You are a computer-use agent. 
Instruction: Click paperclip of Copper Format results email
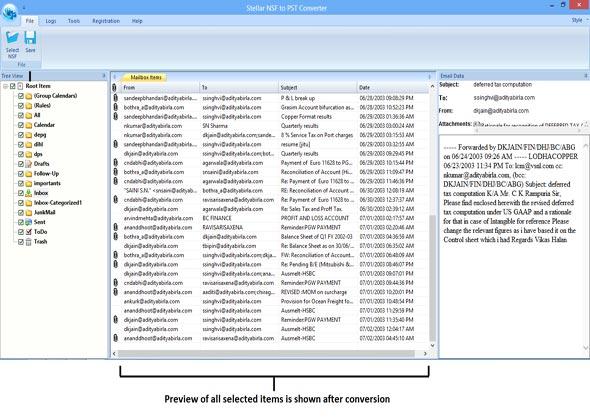point(116,116)
